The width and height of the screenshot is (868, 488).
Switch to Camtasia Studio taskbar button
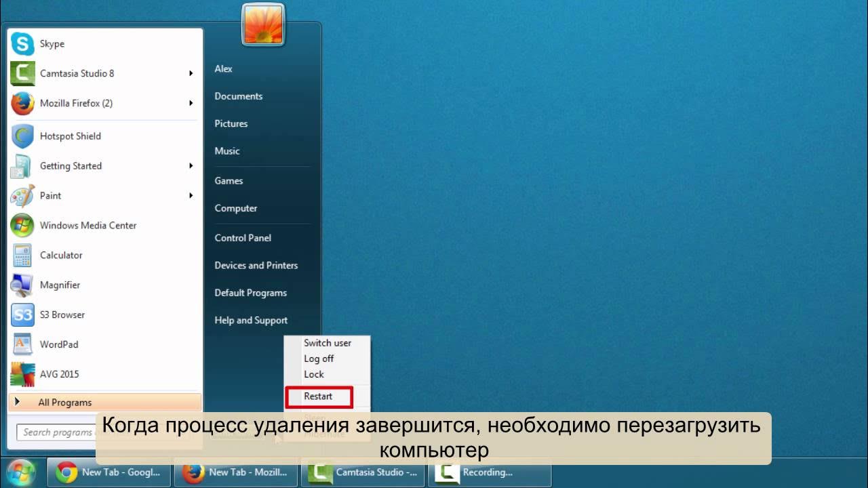363,472
